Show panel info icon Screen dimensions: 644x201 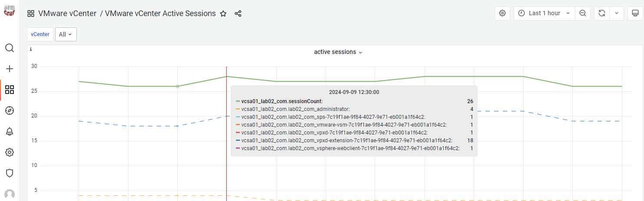(x=30, y=49)
